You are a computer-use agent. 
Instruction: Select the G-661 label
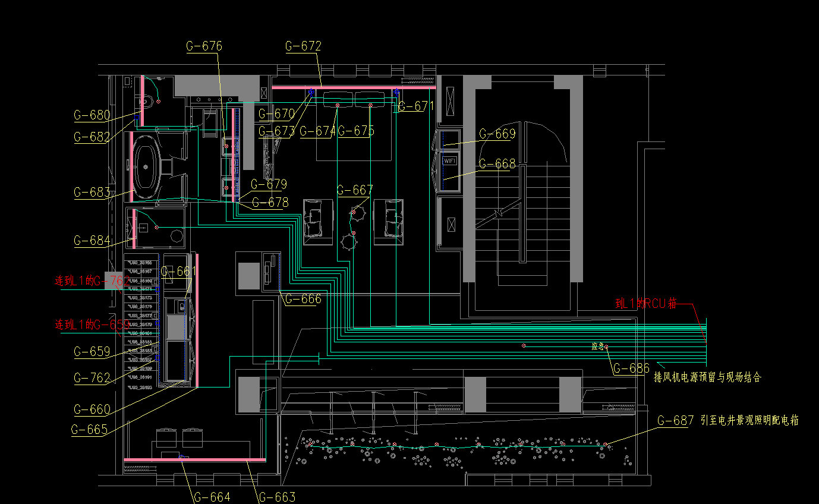pyautogui.click(x=178, y=272)
